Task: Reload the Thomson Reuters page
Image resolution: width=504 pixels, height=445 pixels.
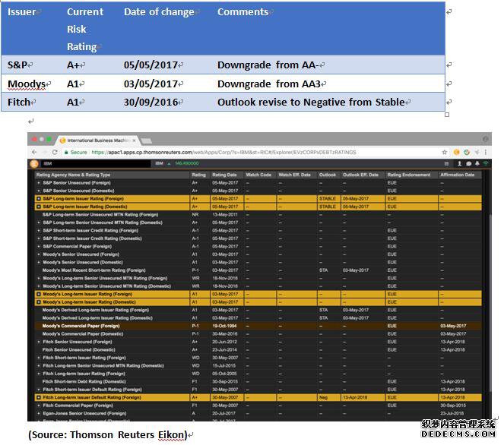Action: [x=55, y=152]
